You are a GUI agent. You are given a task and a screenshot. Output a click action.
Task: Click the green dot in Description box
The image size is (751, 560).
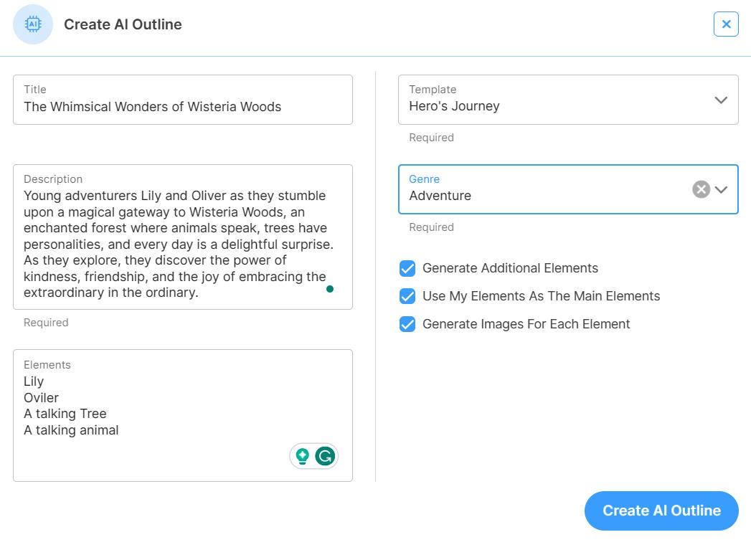click(x=330, y=289)
